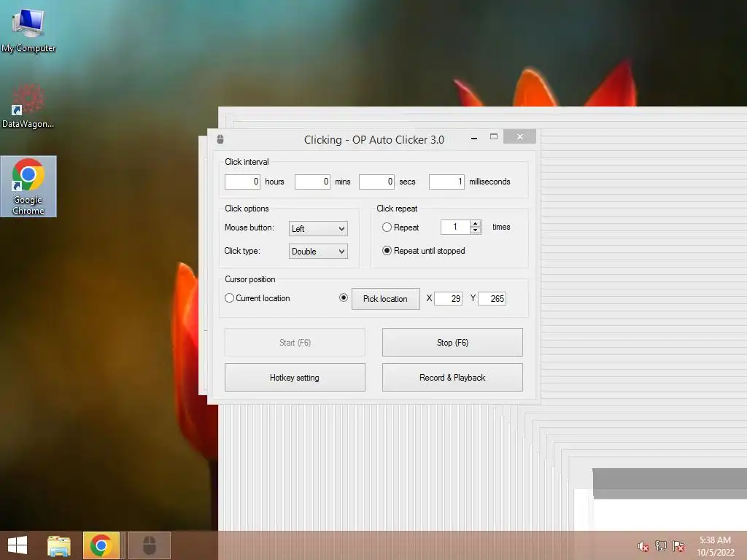Select the Repeat times radio button
747x560 pixels.
pos(387,227)
